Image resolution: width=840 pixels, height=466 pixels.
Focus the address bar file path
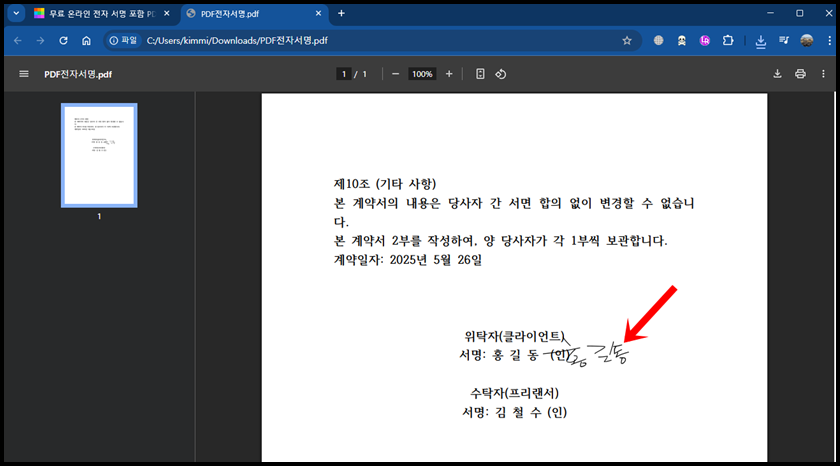tap(237, 41)
